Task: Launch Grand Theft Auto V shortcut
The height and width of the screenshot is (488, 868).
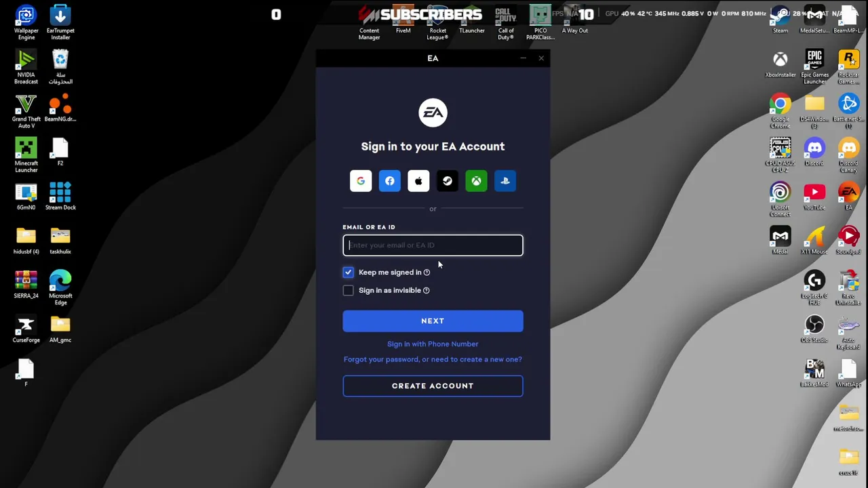Action: click(26, 110)
